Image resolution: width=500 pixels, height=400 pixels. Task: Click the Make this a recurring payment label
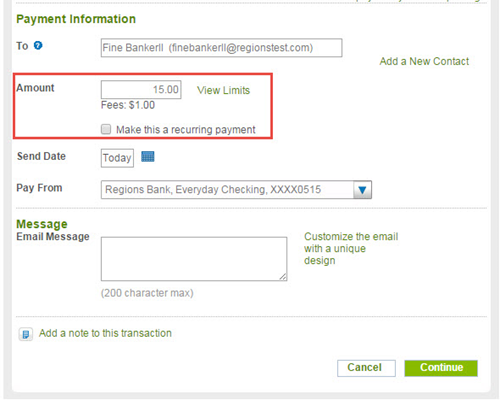(186, 130)
